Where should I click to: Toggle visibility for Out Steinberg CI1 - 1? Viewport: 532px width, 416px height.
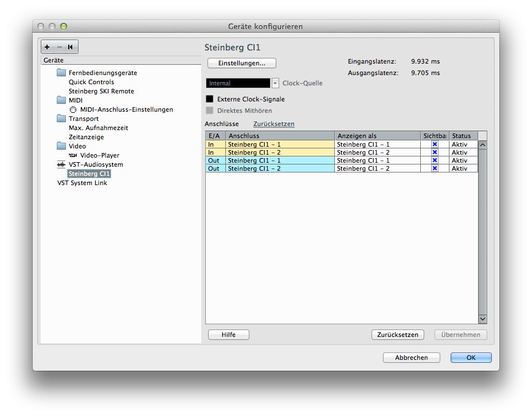(x=435, y=160)
